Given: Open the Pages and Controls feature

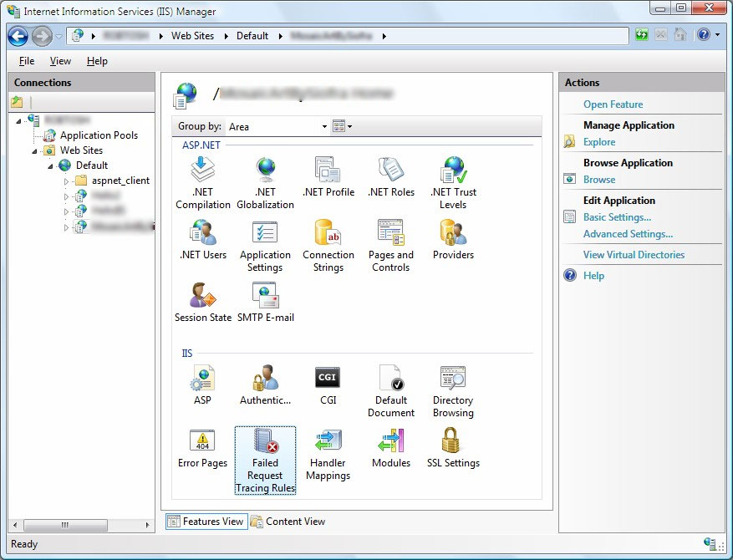Looking at the screenshot, I should (x=391, y=246).
